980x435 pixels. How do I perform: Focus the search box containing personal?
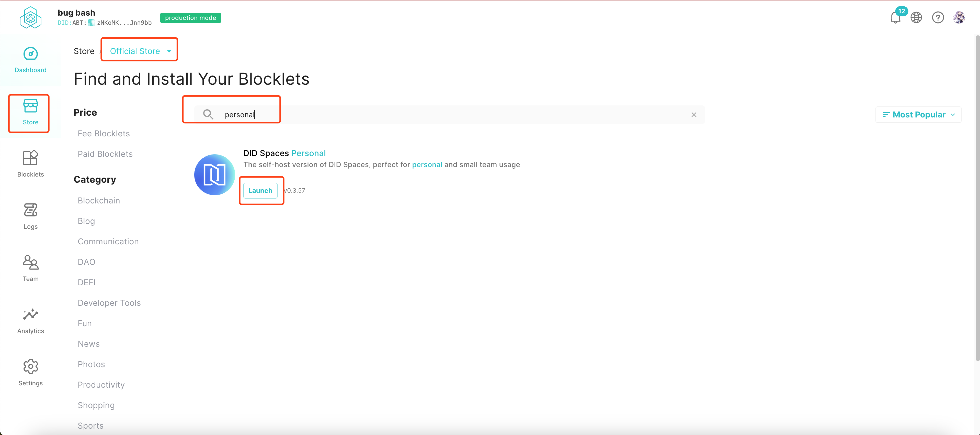(x=449, y=115)
